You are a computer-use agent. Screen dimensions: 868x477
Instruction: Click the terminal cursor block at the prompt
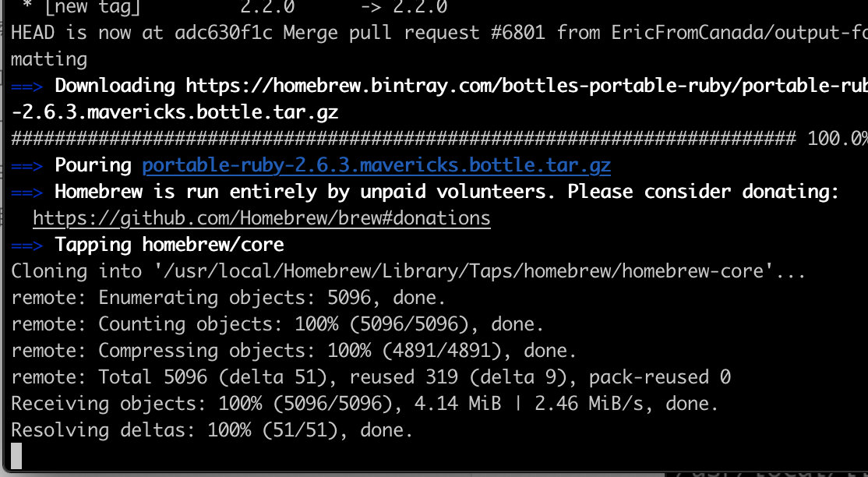coord(16,455)
